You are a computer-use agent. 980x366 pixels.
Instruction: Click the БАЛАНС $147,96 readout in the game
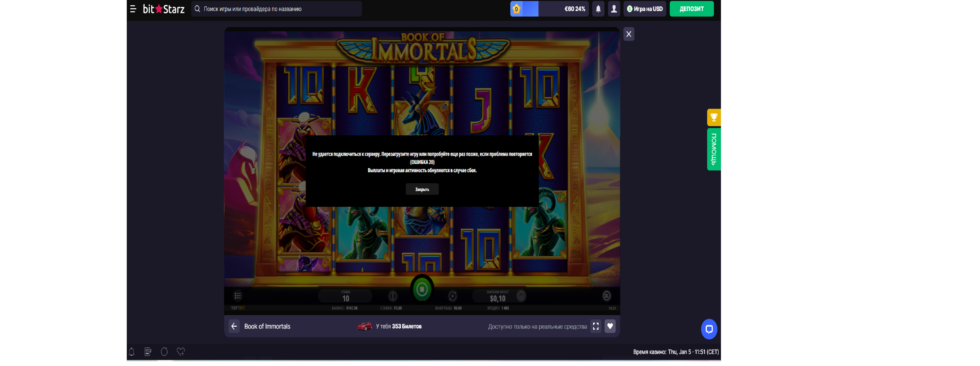[x=345, y=308]
